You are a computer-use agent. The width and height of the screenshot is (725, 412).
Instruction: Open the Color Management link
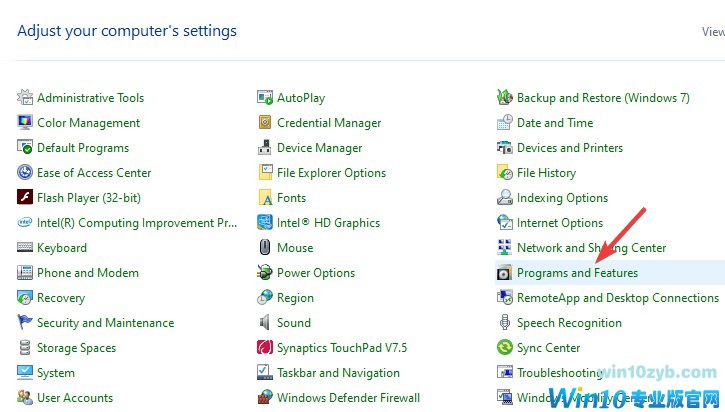[x=88, y=123]
